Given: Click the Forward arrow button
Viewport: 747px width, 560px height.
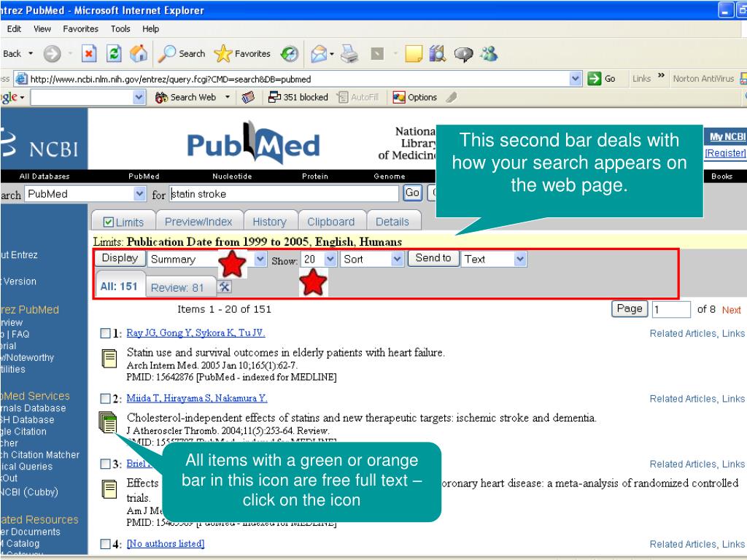Looking at the screenshot, I should pos(52,54).
